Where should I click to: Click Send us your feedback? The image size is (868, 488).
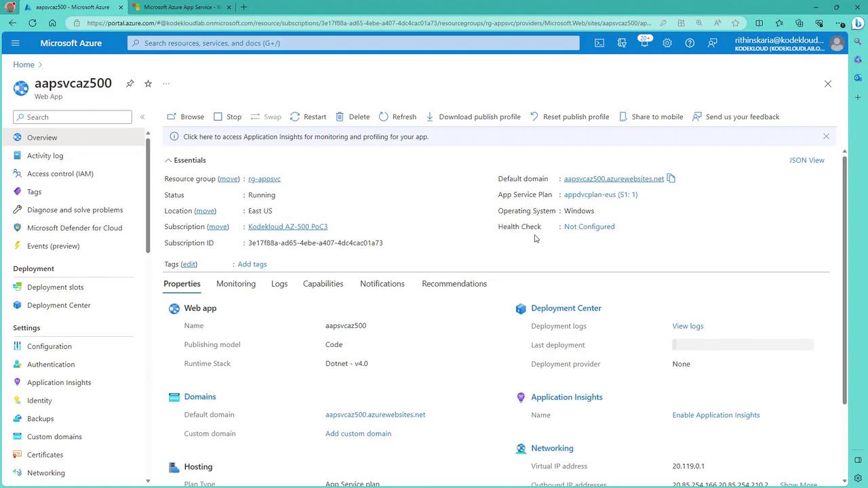pyautogui.click(x=736, y=117)
